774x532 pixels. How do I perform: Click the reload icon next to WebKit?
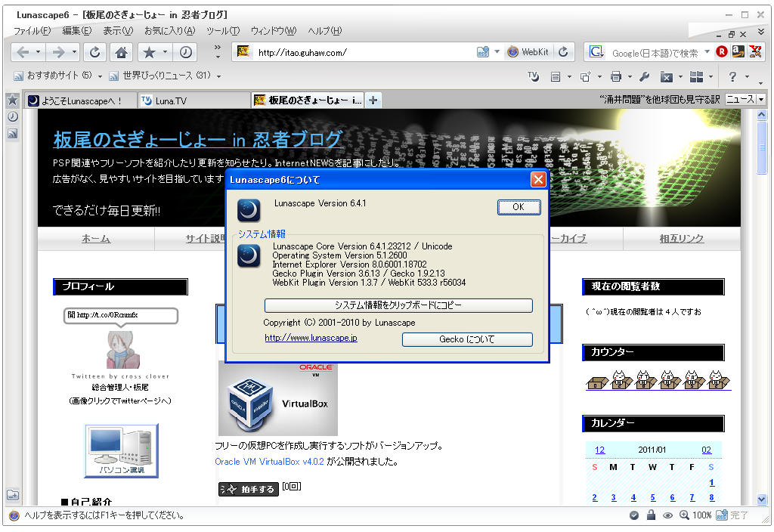tap(563, 52)
